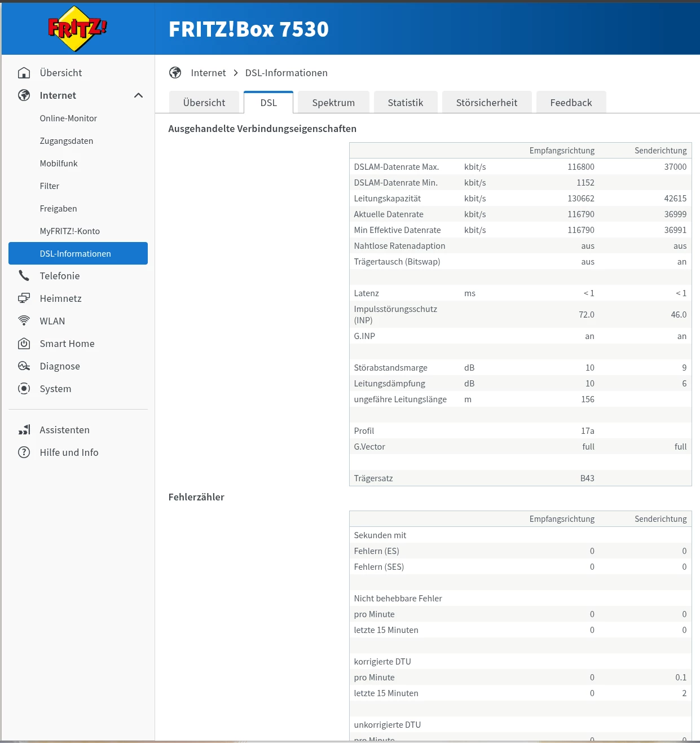The image size is (700, 743).
Task: Click Trägersatz value B43
Action: tap(587, 478)
